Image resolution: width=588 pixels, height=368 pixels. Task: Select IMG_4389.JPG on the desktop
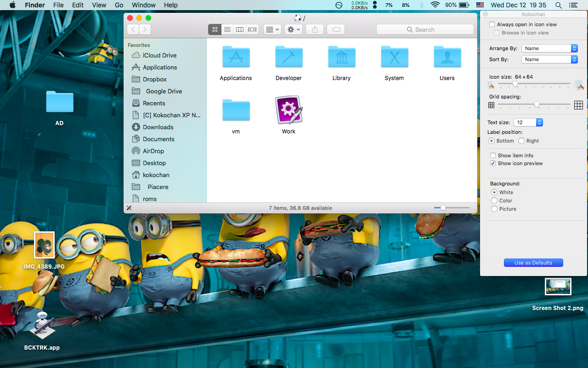click(x=45, y=245)
